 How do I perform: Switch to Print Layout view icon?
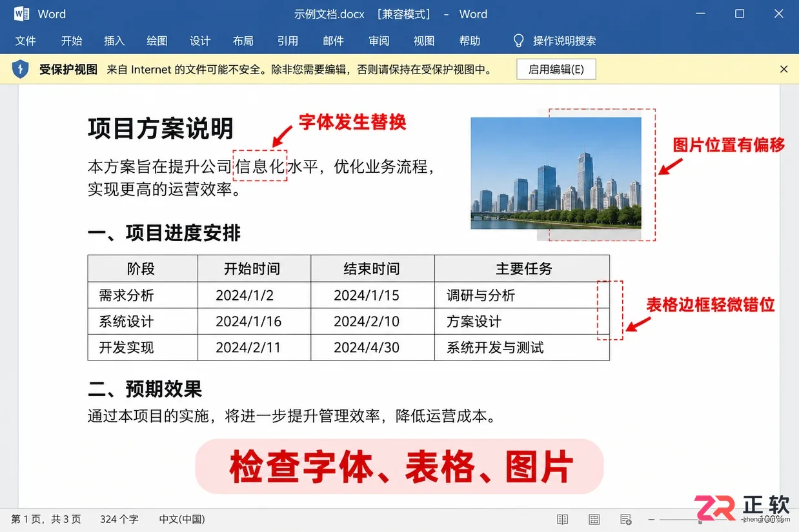coord(594,519)
